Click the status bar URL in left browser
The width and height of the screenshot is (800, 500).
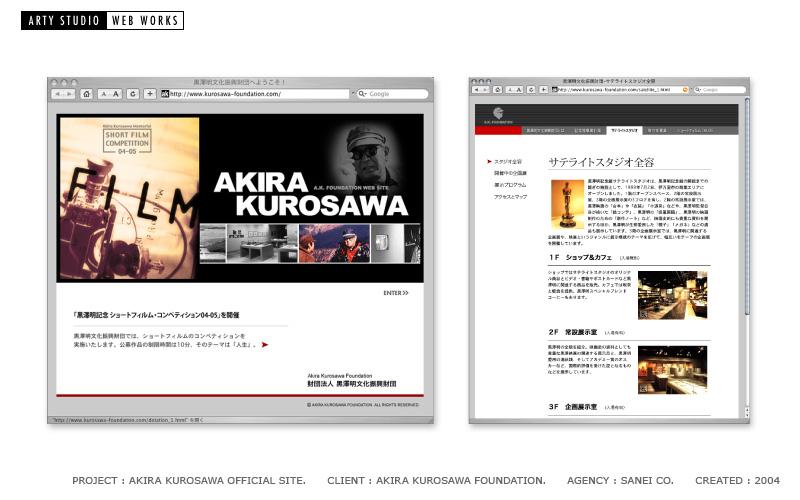click(128, 420)
